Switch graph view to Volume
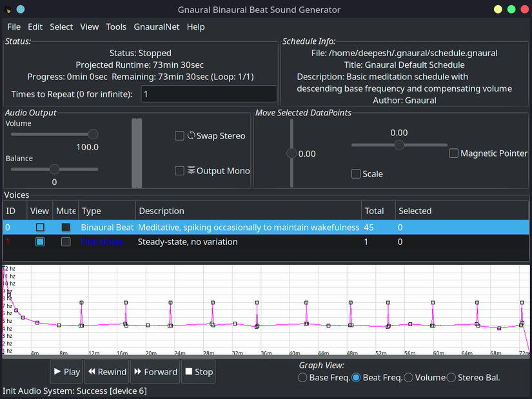The height and width of the screenshot is (399, 532). pos(408,377)
